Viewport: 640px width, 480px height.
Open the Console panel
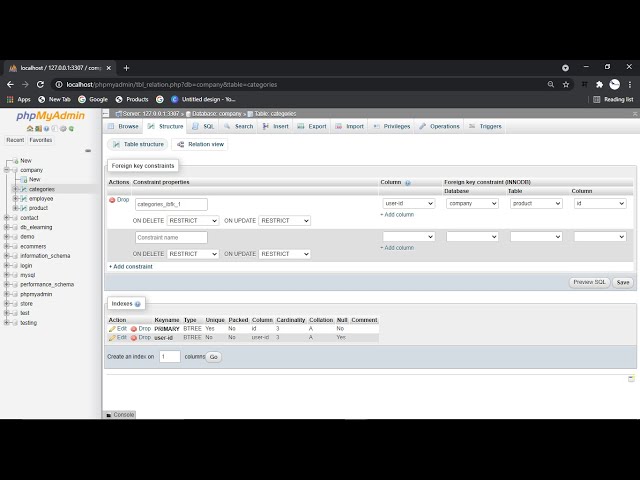(x=120, y=415)
